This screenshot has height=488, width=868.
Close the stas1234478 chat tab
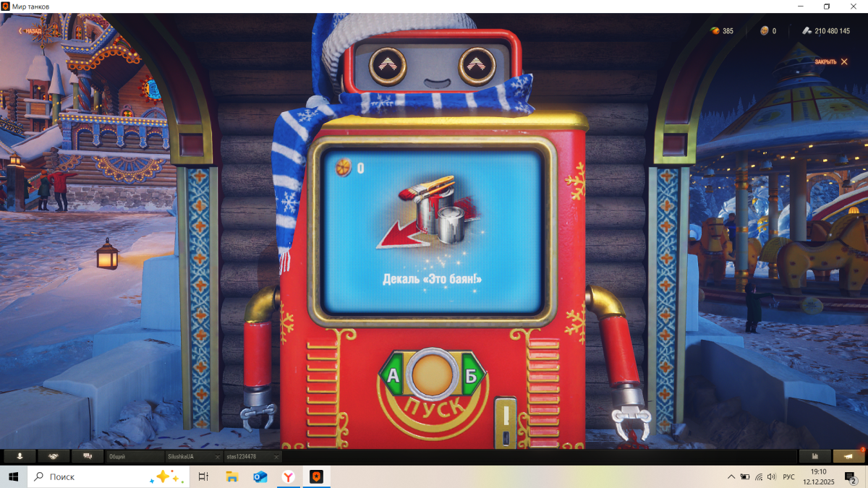click(x=276, y=457)
